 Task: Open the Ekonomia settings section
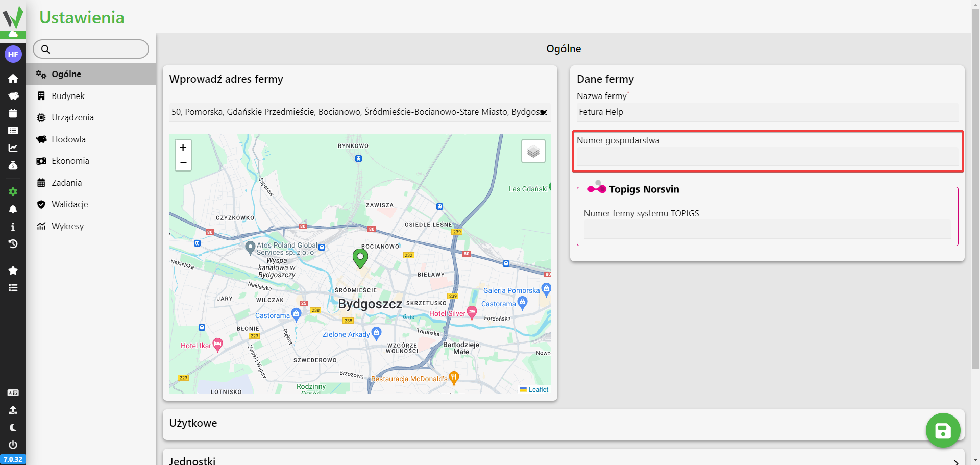70,161
